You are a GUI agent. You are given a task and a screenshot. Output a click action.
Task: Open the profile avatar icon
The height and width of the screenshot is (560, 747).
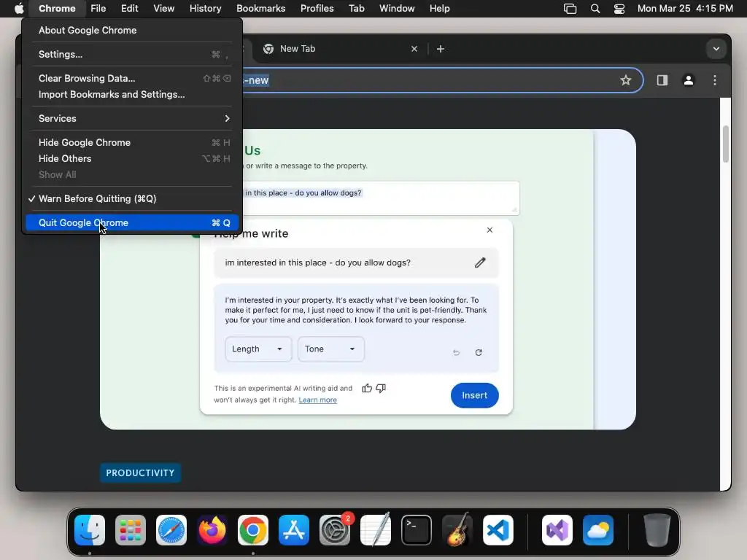(x=689, y=80)
